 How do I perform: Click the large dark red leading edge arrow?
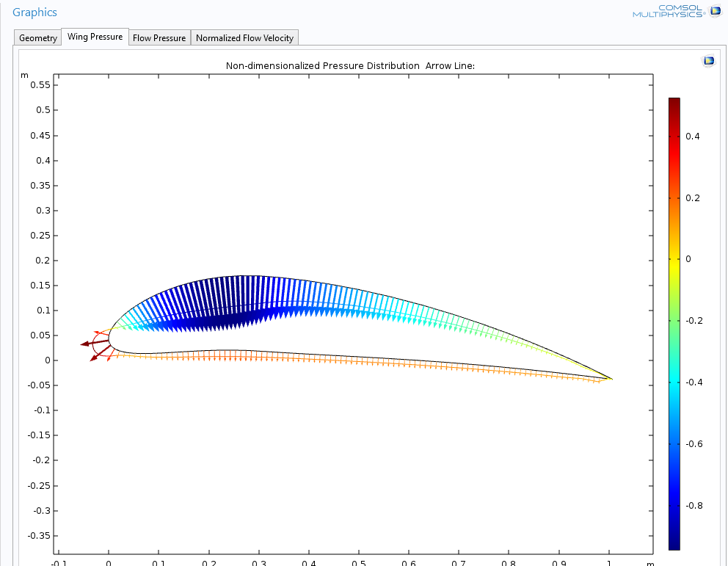[x=95, y=343]
